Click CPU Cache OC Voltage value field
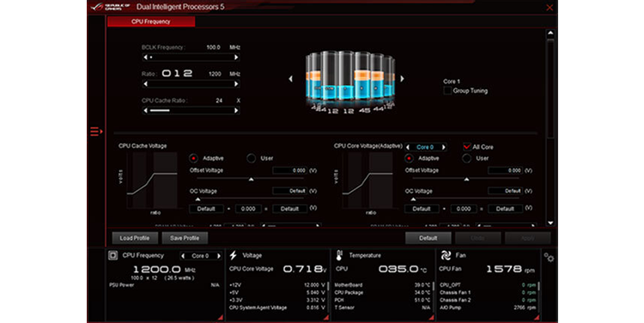This screenshot has width=644, height=323. pyautogui.click(x=290, y=191)
